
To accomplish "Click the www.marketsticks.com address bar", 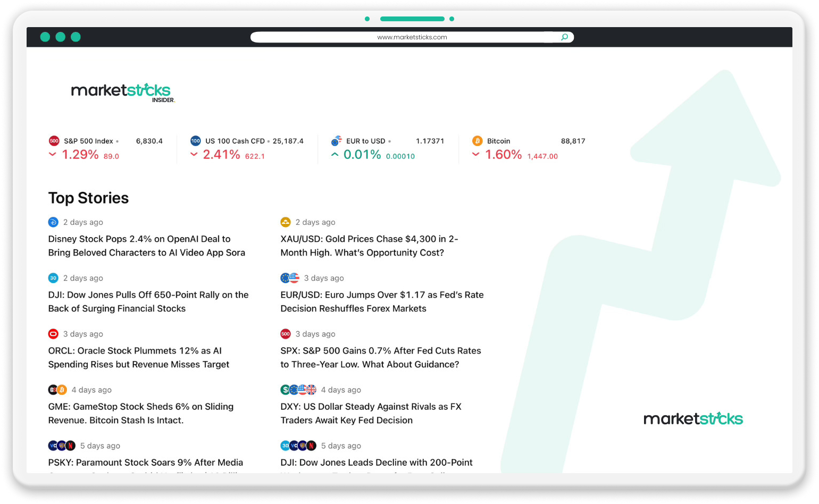I will coord(412,37).
